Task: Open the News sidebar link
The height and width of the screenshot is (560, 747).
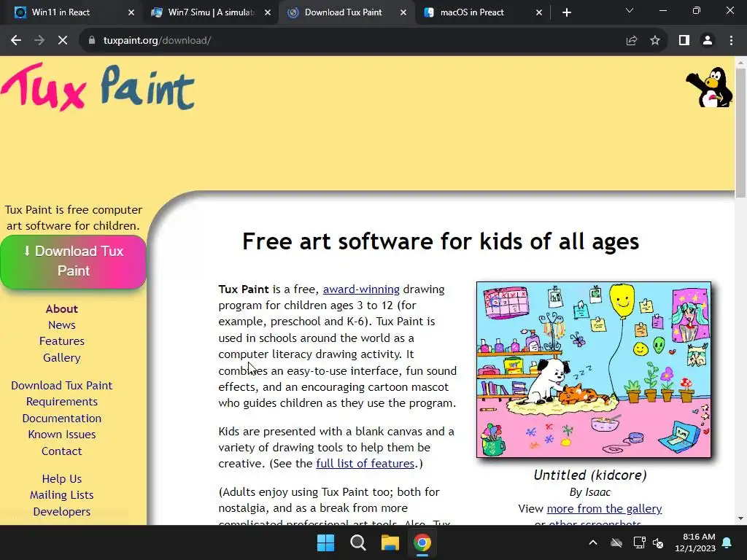Action: click(62, 324)
